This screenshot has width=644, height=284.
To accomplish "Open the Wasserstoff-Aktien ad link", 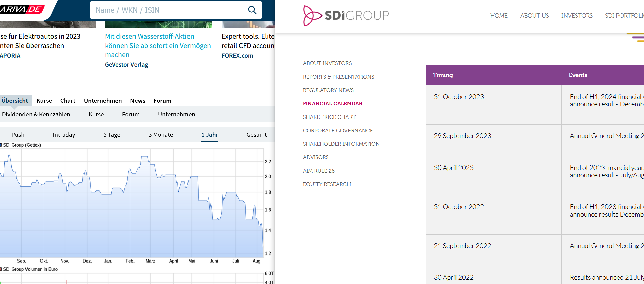I will coord(158,45).
